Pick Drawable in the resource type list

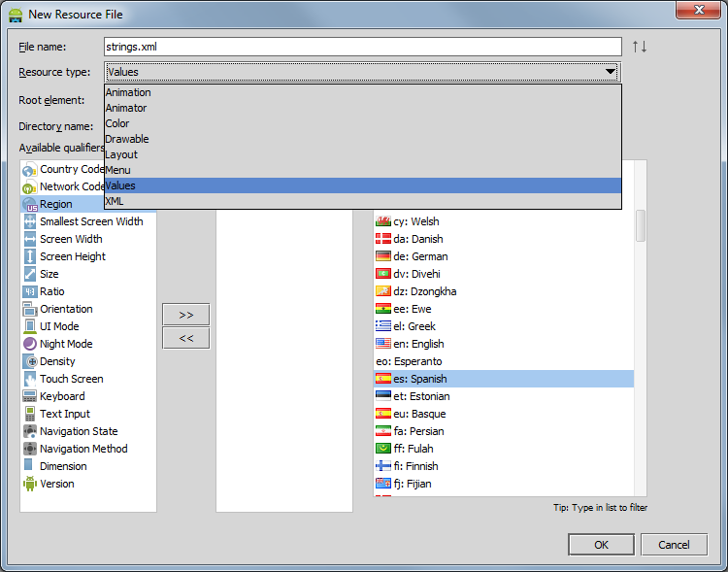point(127,139)
